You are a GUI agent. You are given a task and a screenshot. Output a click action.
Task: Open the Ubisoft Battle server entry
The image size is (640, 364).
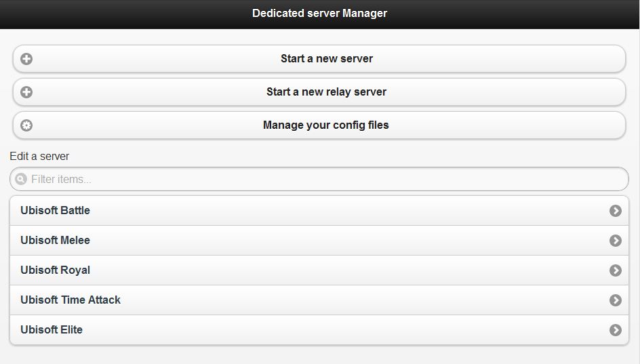click(319, 211)
